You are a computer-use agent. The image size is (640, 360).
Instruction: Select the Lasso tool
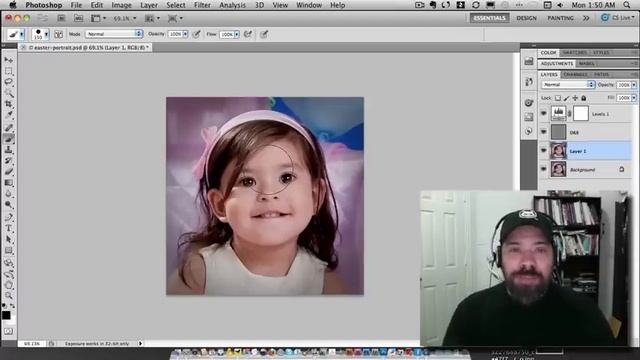pos(9,82)
